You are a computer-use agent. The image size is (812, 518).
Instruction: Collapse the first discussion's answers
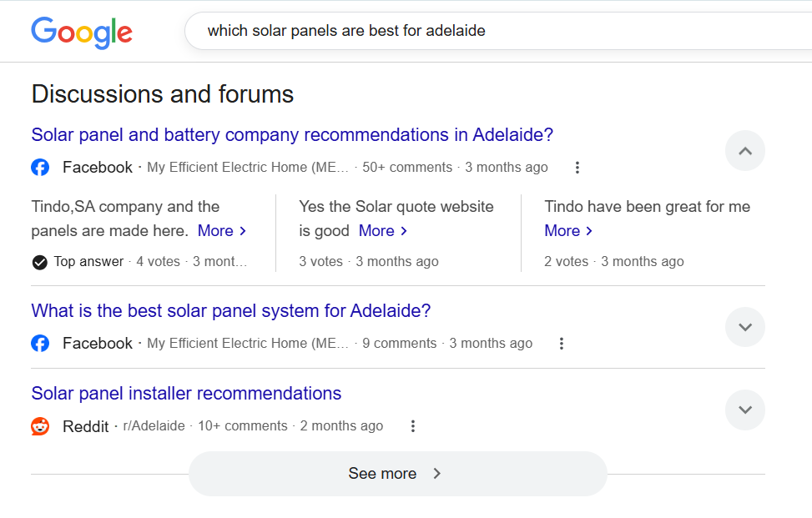744,150
